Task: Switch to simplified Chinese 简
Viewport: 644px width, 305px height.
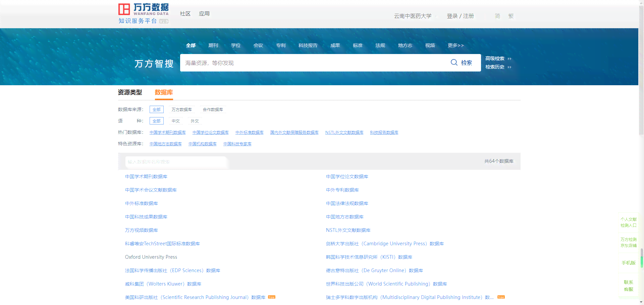Action: point(497,16)
